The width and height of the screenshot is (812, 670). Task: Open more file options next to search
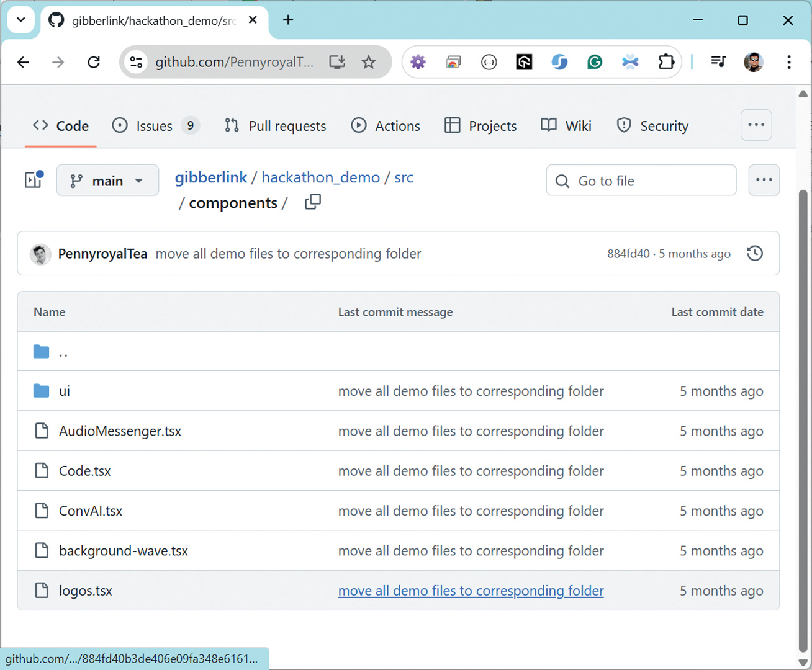(x=764, y=181)
